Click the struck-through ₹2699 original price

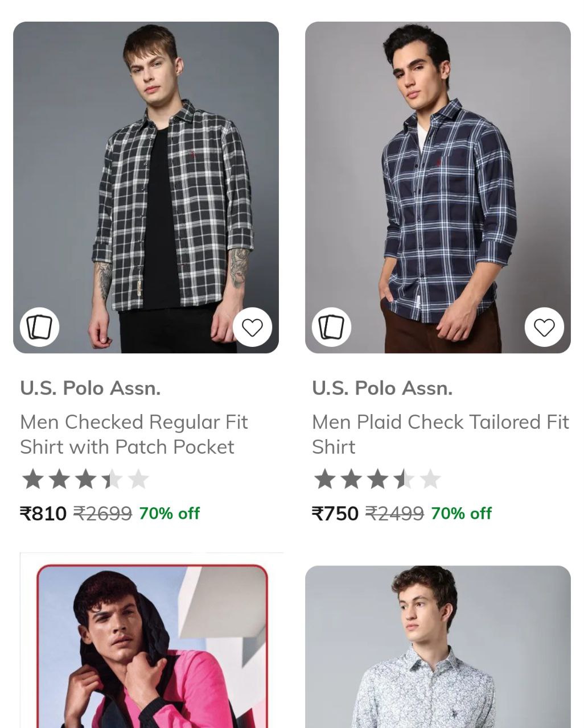102,514
